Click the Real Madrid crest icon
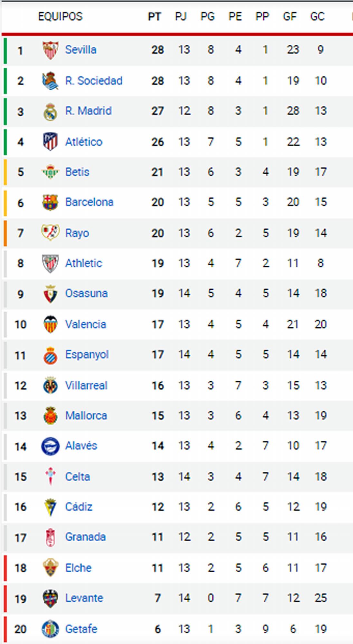The height and width of the screenshot is (644, 353). 50,111
